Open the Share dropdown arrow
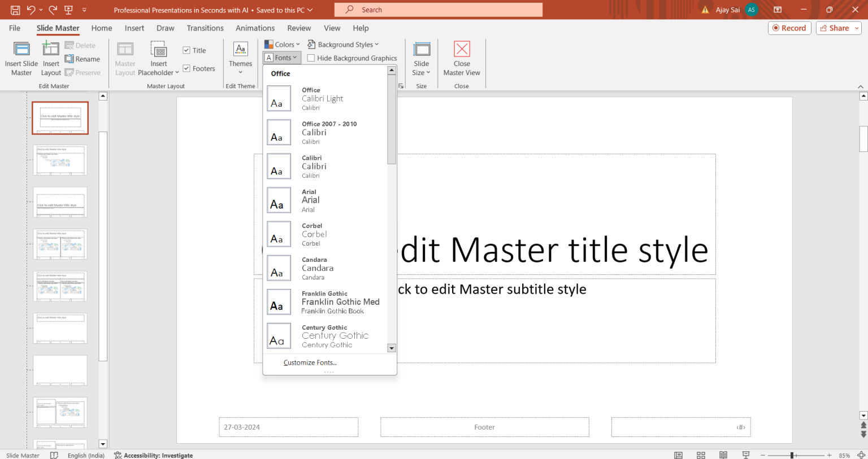This screenshot has width=868, height=459. tap(857, 28)
